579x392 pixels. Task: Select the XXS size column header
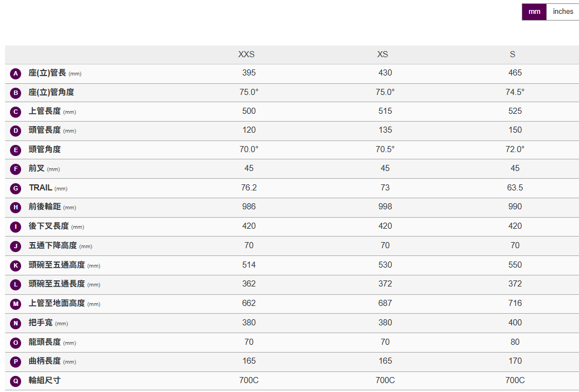pyautogui.click(x=246, y=54)
